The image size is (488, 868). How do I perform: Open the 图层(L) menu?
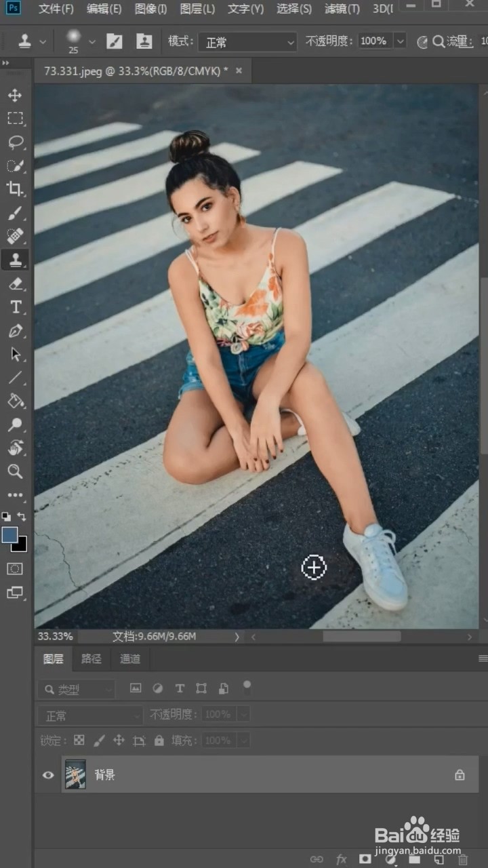coord(197,9)
